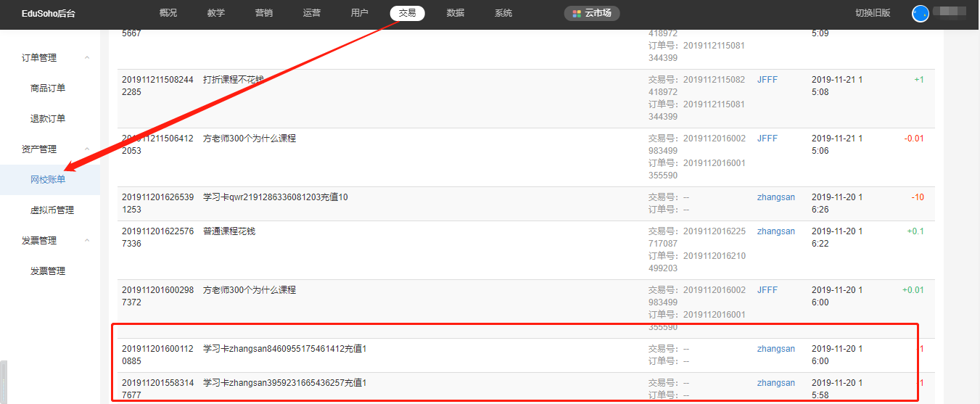Open 退款订单 refund orders

48,119
